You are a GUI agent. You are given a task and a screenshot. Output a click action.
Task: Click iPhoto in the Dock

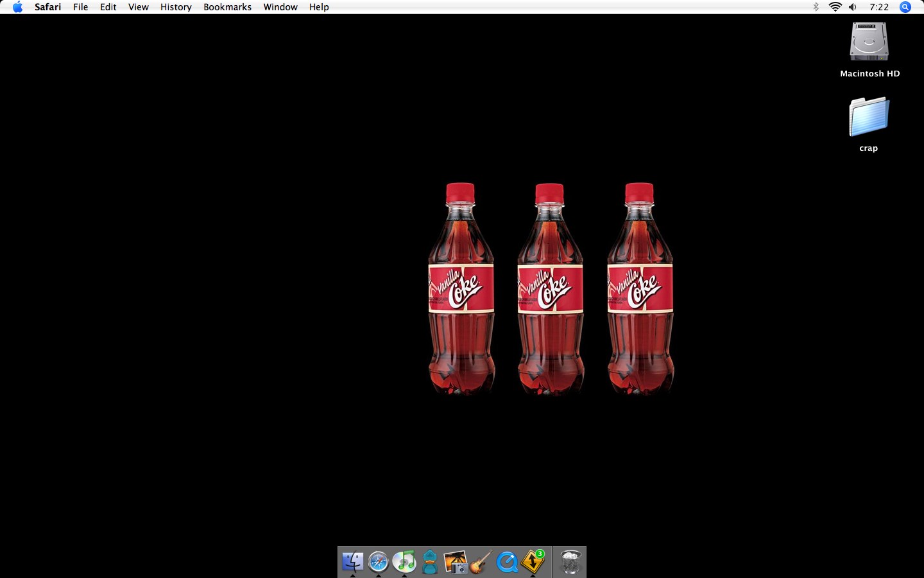[456, 562]
